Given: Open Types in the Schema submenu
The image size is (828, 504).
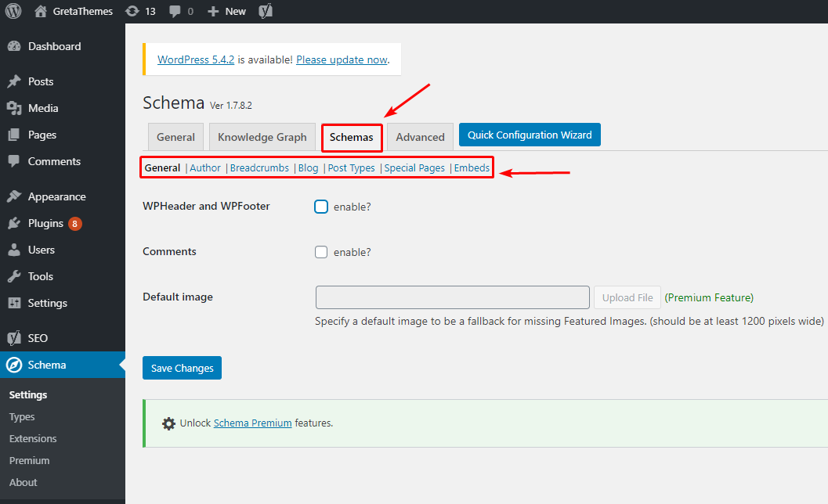Looking at the screenshot, I should coord(22,417).
